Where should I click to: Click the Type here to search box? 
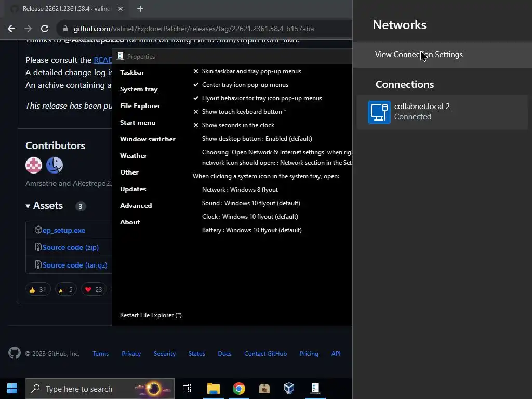100,389
